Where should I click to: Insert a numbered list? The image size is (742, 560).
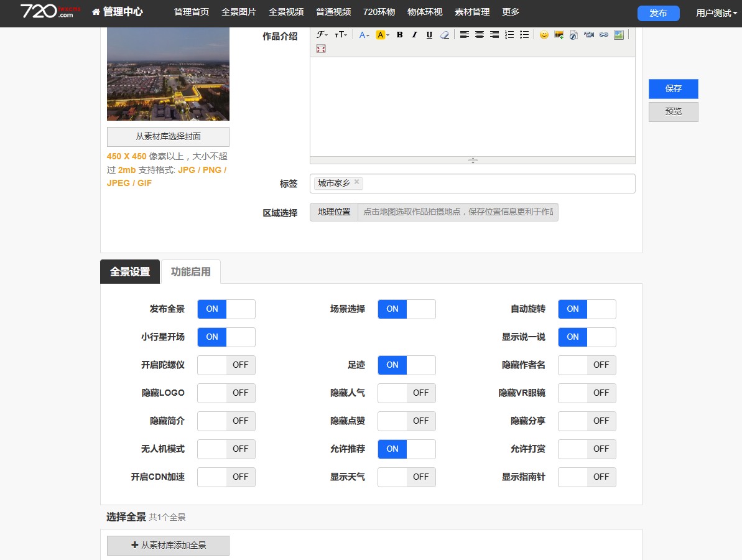tap(509, 35)
